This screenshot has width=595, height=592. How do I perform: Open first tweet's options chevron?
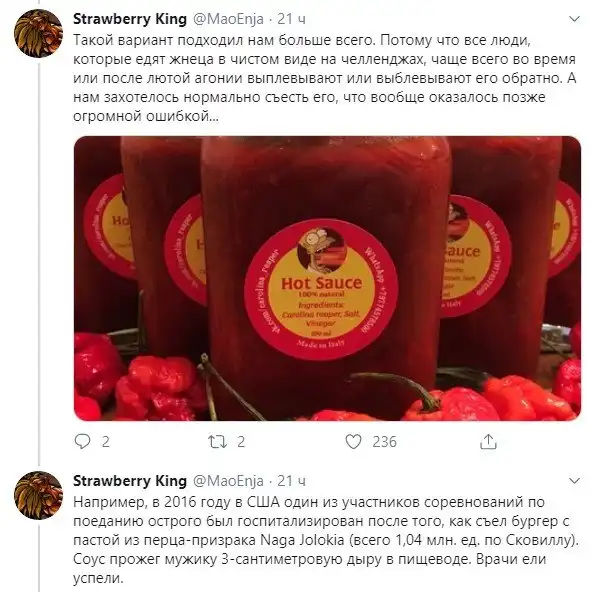tap(575, 19)
